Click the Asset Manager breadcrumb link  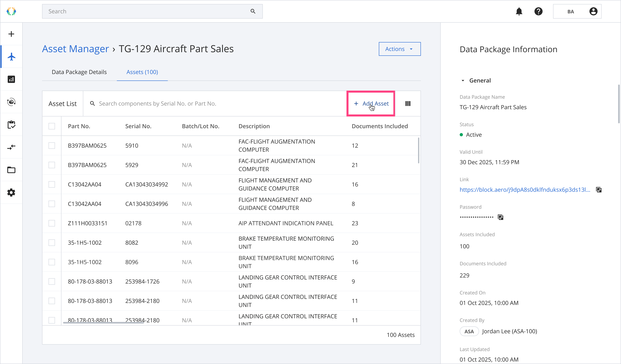[x=75, y=49]
